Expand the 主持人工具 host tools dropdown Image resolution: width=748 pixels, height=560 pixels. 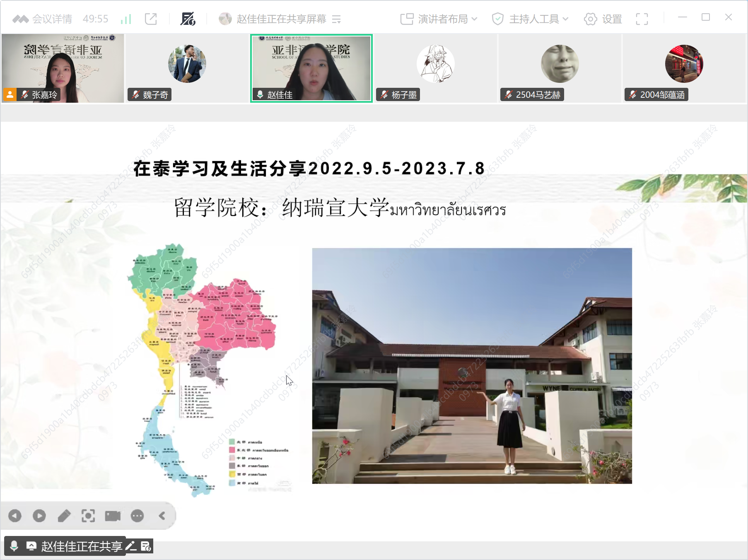[x=530, y=19]
